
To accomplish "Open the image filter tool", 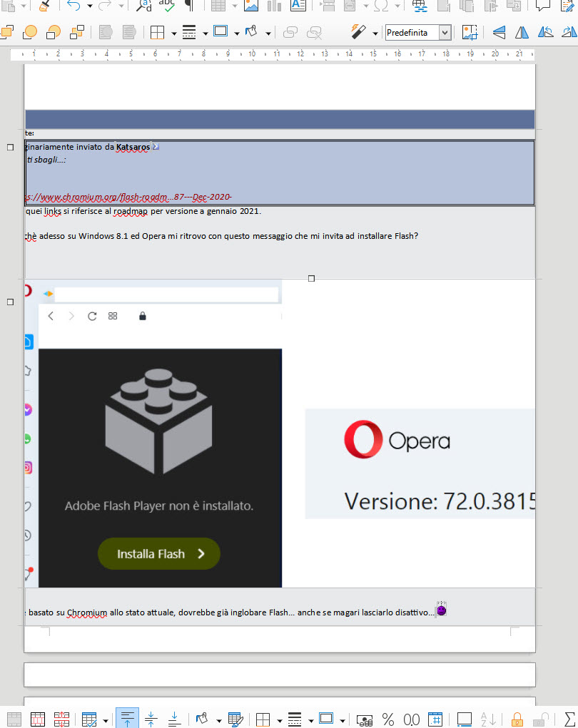I will [358, 32].
